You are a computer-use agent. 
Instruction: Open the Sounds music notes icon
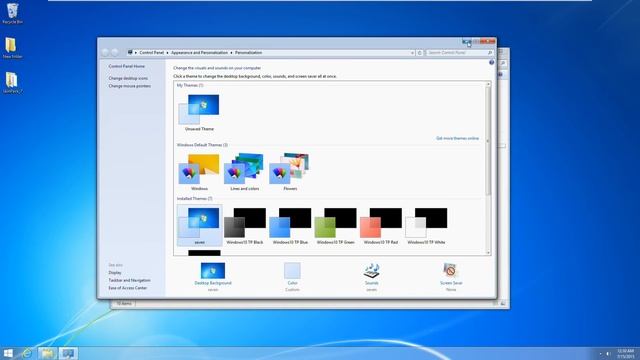(371, 271)
